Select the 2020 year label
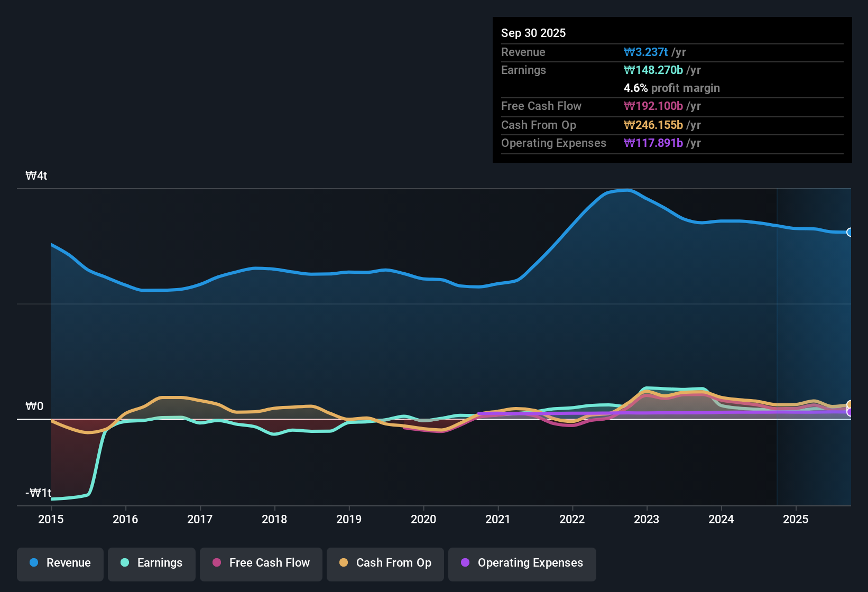 [x=423, y=520]
